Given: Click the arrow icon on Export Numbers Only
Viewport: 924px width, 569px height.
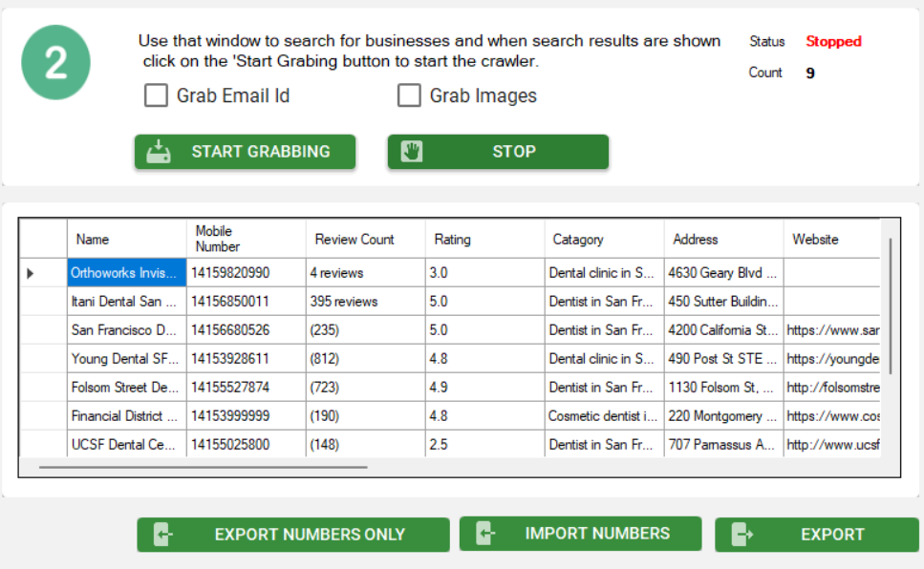Looking at the screenshot, I should [x=162, y=535].
